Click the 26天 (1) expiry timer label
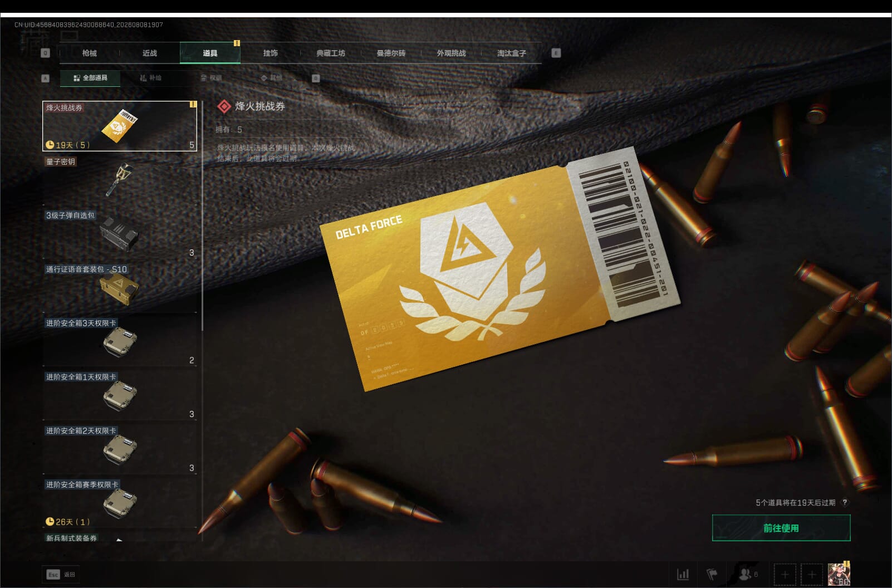This screenshot has height=588, width=892. [x=67, y=522]
